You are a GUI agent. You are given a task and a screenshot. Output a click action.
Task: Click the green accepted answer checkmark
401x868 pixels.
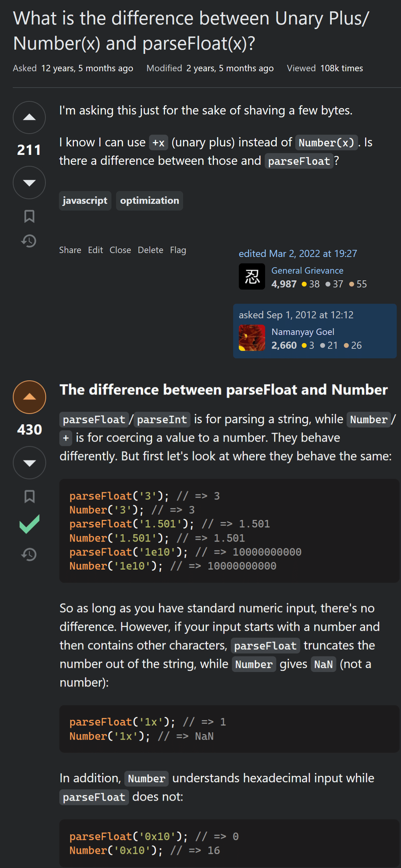(29, 524)
